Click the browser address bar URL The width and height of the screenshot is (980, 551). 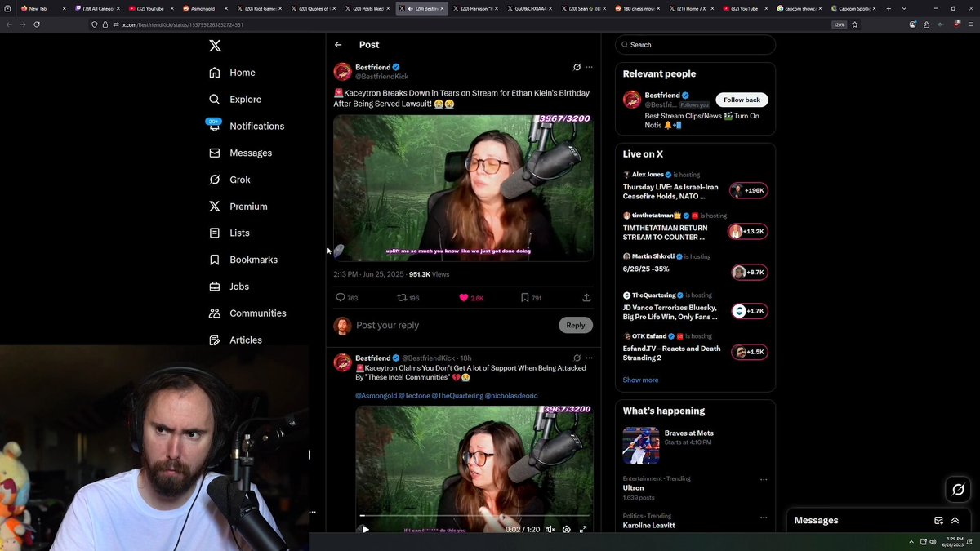tap(183, 24)
